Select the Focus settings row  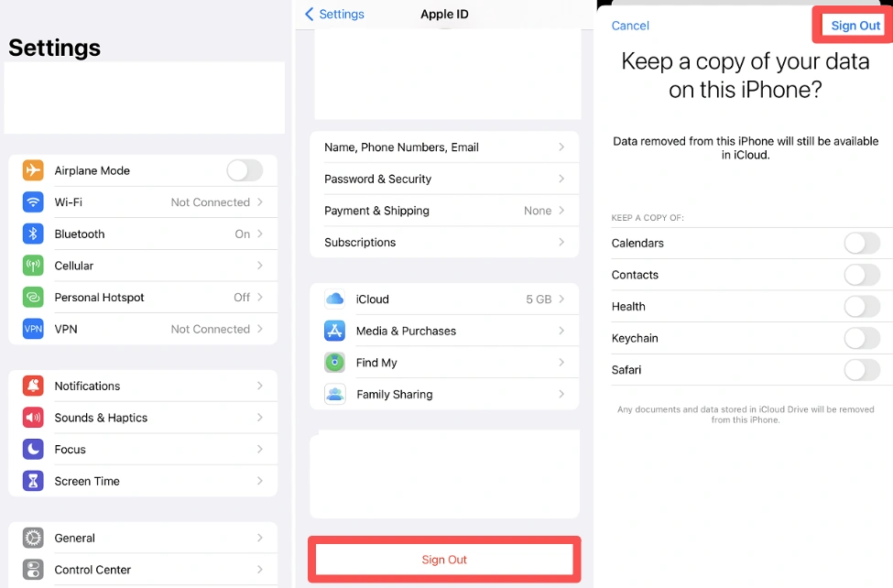[x=143, y=449]
